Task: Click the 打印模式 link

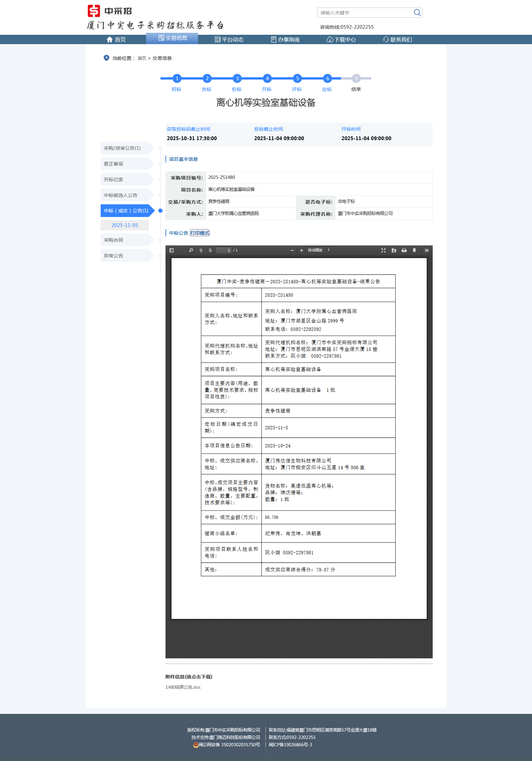Action: (x=200, y=233)
